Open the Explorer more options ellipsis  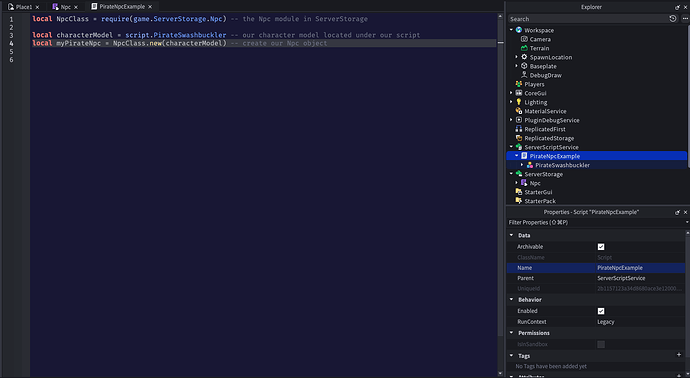coord(685,18)
